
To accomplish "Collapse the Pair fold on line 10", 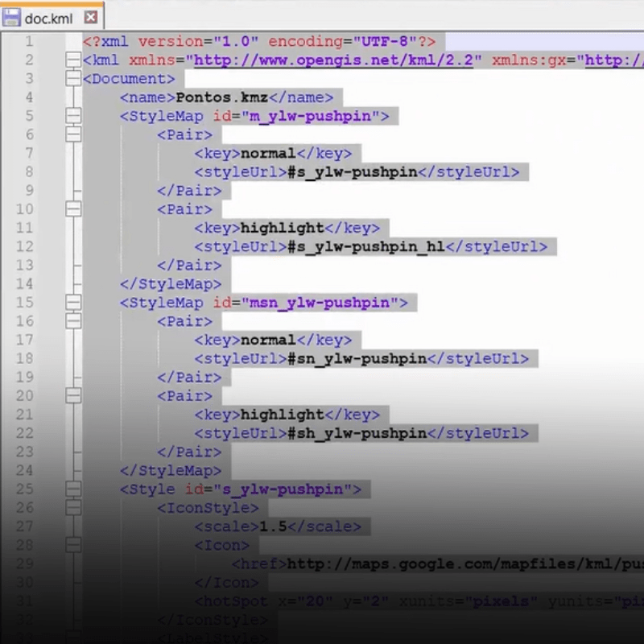I will [73, 209].
